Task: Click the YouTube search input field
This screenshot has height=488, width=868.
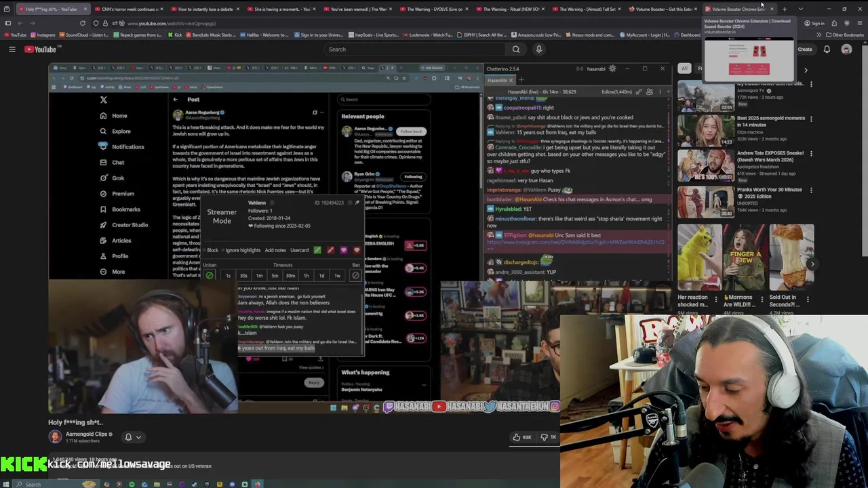Action: (x=414, y=49)
